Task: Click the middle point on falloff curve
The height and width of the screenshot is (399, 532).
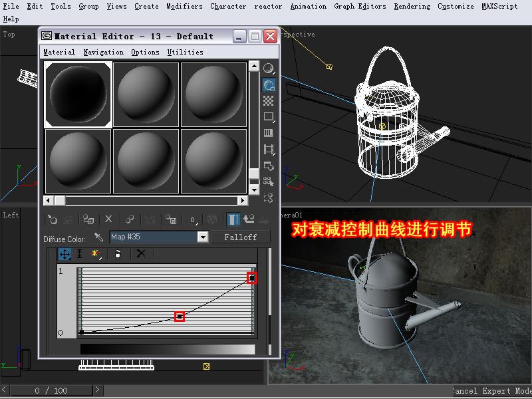Action: pos(180,317)
